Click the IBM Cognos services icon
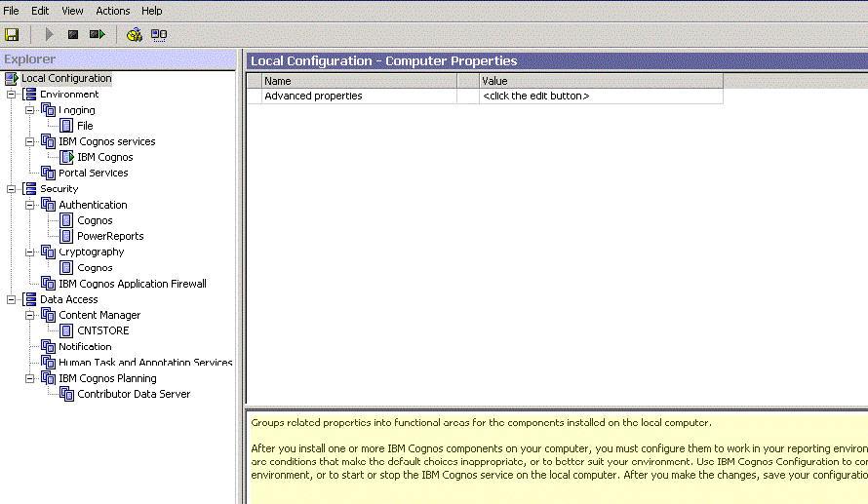The height and width of the screenshot is (504, 868). 48,141
